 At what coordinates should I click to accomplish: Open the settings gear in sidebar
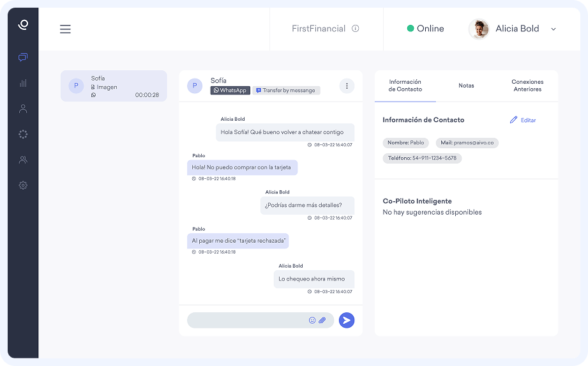pos(23,185)
